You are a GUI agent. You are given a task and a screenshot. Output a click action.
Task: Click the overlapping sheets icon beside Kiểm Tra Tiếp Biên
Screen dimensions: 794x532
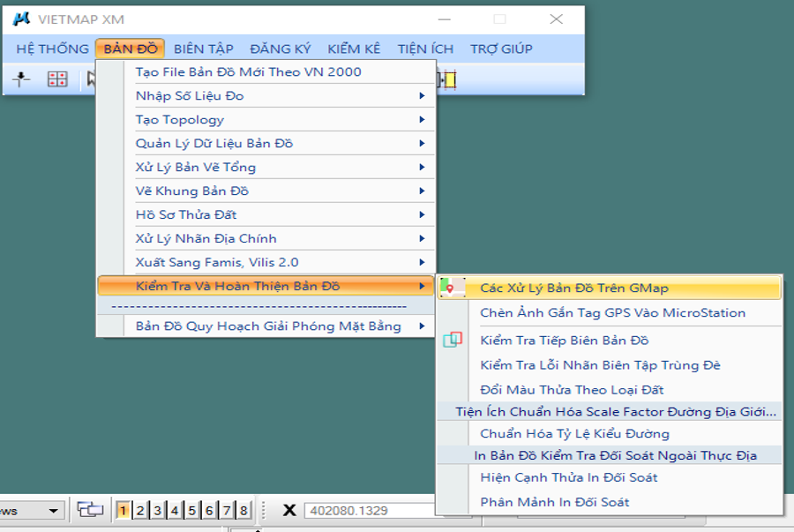coord(453,340)
